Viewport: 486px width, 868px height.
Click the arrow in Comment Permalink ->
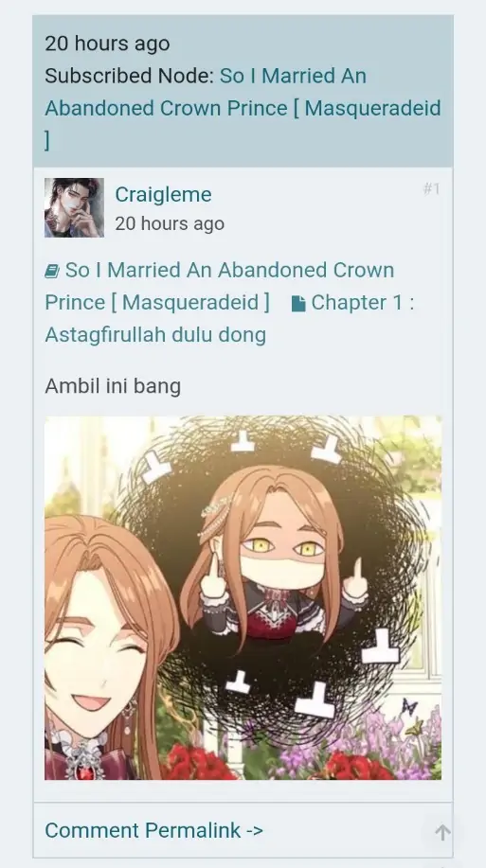[254, 831]
